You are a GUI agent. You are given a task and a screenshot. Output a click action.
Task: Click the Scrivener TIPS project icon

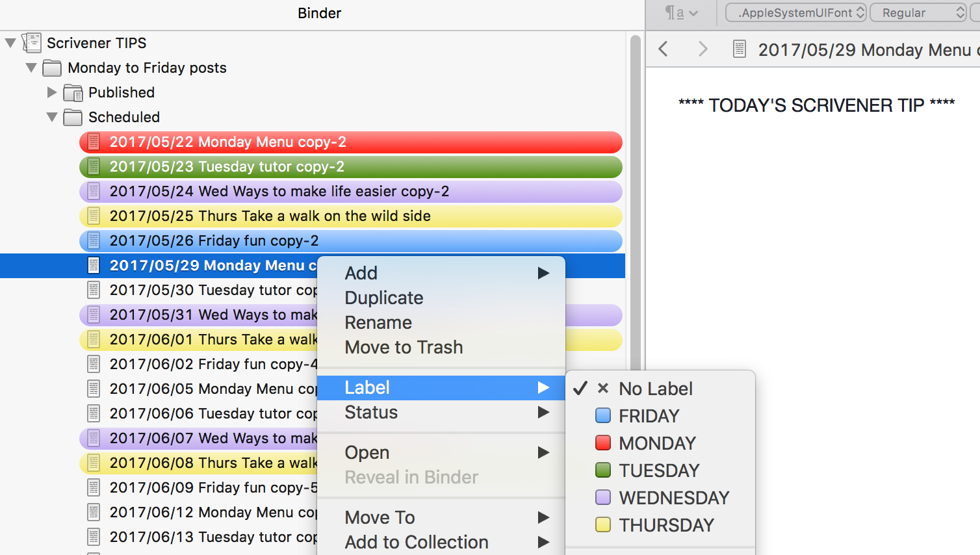coord(32,43)
